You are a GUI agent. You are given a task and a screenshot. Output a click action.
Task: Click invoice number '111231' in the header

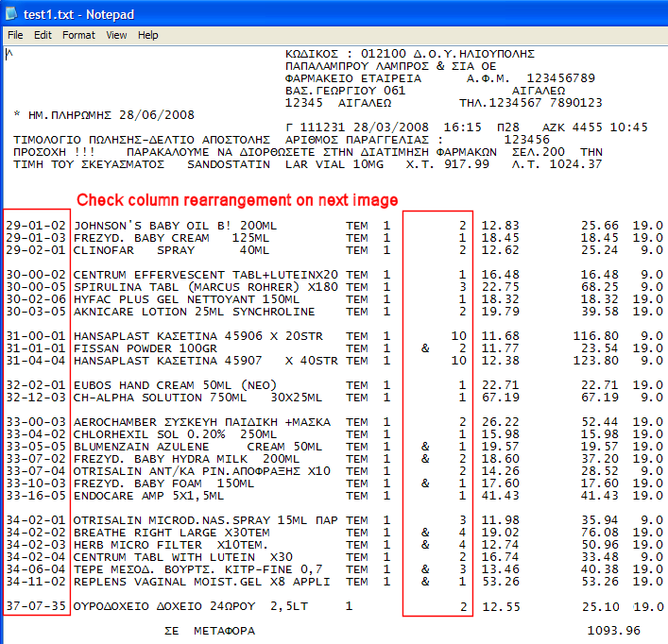[x=323, y=127]
